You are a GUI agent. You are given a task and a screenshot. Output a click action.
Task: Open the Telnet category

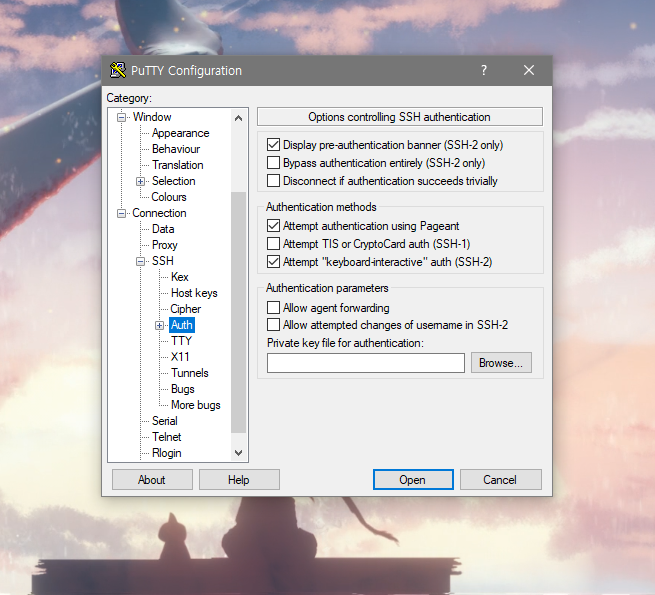[x=167, y=437]
